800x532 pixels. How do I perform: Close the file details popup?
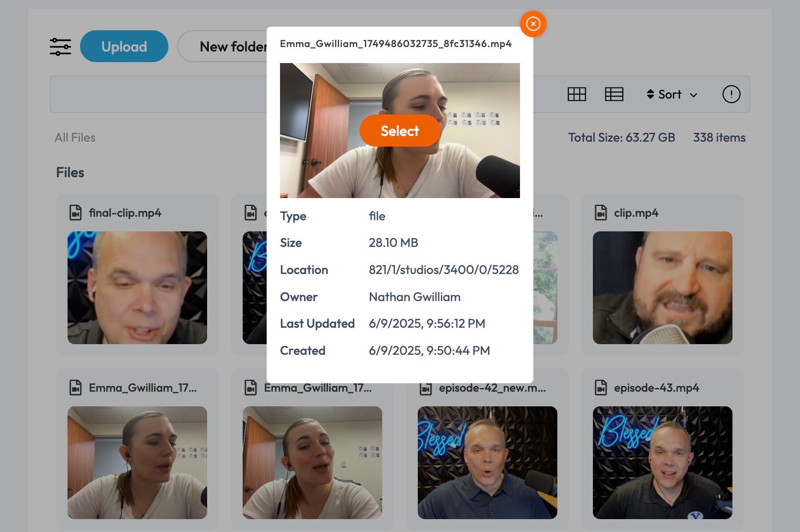(533, 24)
